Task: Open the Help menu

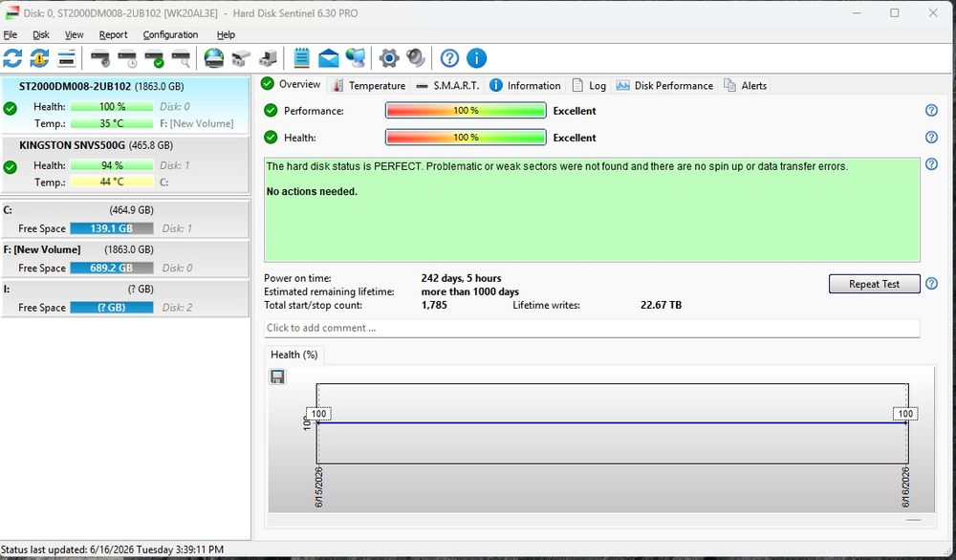Action: pos(226,34)
